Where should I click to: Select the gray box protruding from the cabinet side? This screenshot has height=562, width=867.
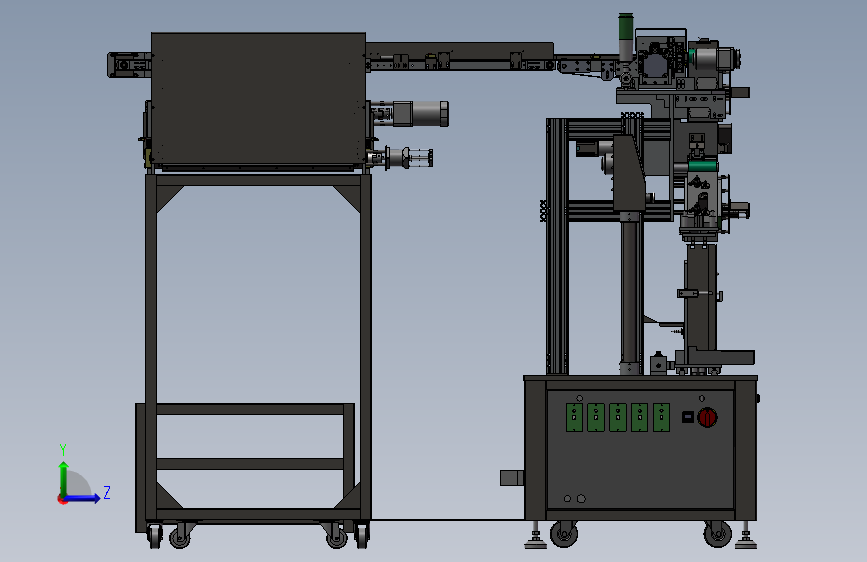512,478
